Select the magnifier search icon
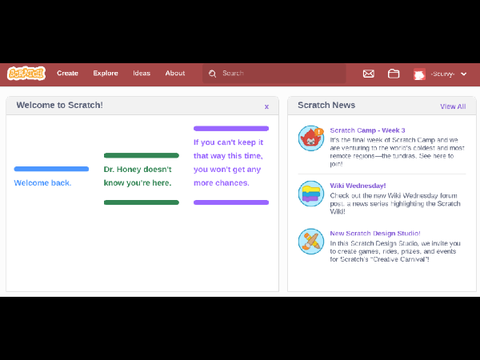This screenshot has width=480, height=360. tap(212, 74)
